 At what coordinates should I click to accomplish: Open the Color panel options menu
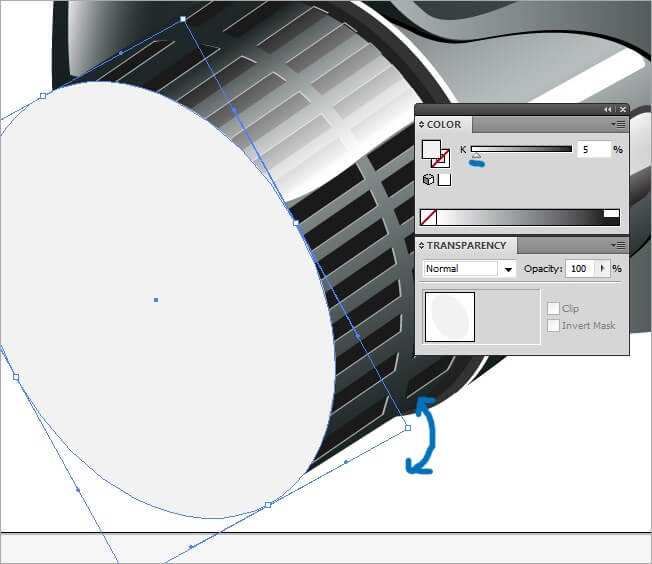[619, 125]
